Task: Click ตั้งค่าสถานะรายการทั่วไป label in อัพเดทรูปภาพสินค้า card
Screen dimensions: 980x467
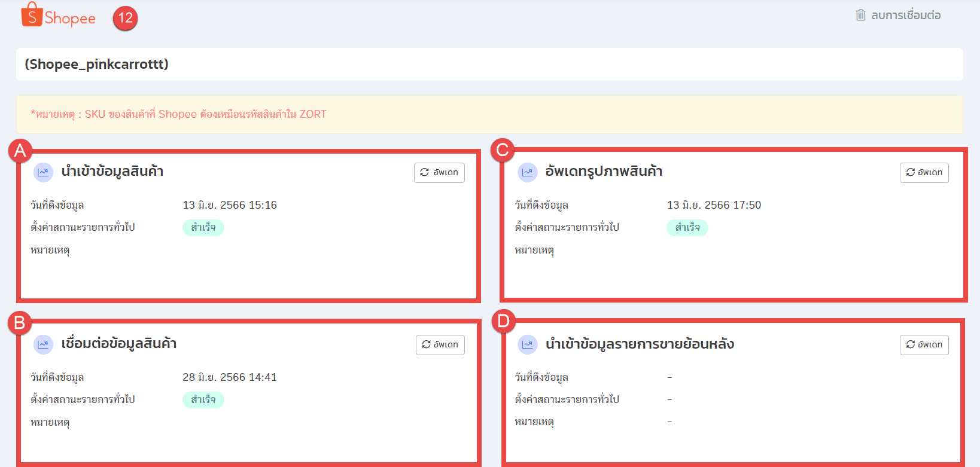Action: [x=567, y=227]
